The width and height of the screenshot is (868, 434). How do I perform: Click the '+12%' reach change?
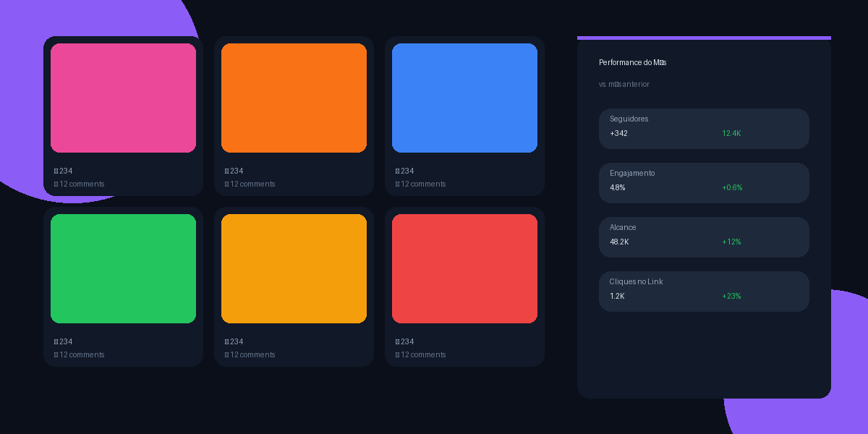click(x=731, y=242)
